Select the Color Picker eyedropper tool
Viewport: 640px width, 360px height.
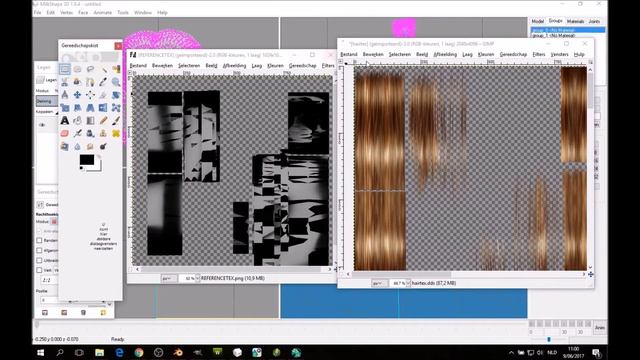point(103,82)
